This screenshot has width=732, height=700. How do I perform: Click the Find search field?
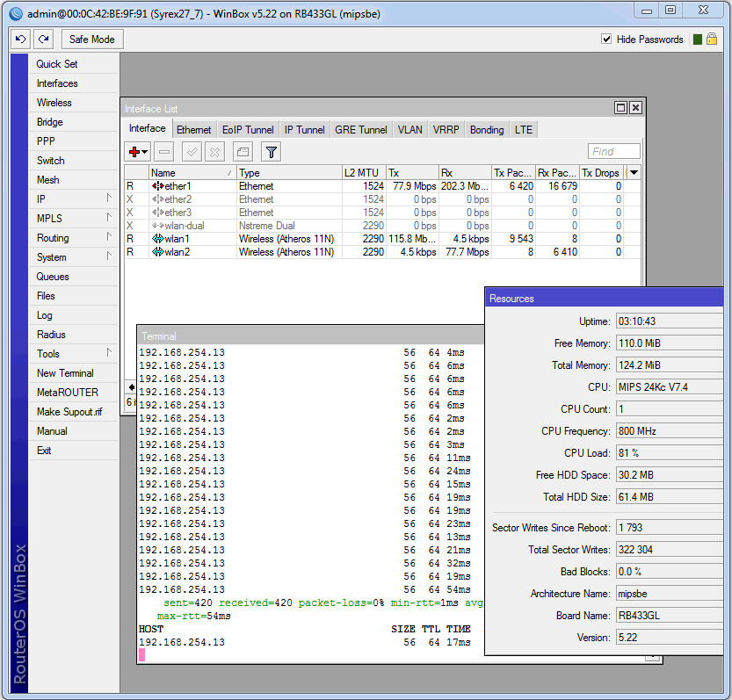(613, 151)
